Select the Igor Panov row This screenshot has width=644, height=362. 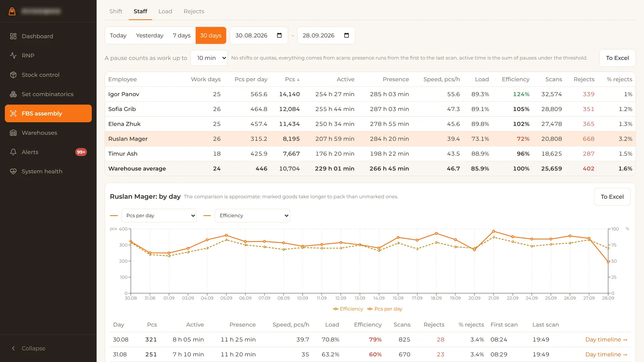[370, 94]
